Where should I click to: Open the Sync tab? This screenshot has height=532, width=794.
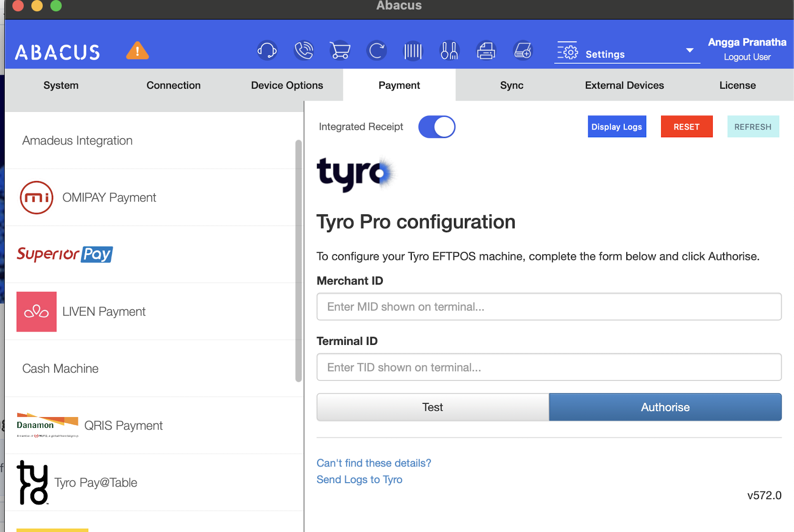coord(512,85)
